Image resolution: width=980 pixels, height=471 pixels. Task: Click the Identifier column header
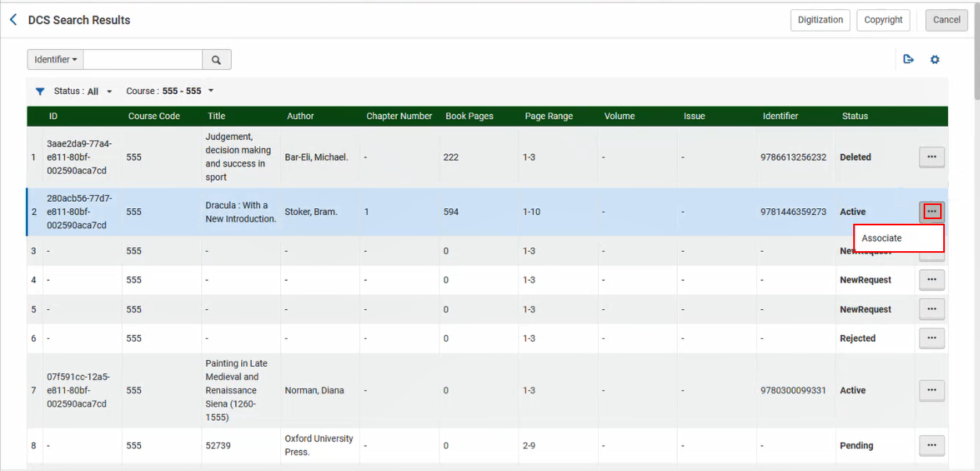pos(780,117)
